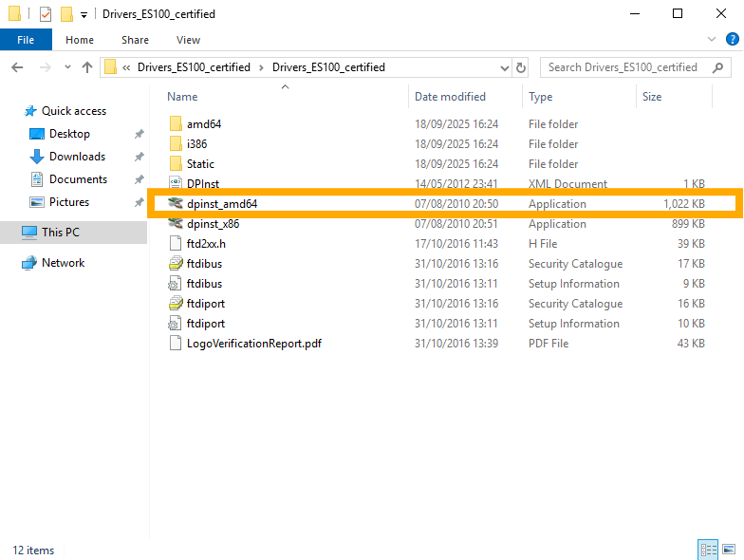
Task: Open the address bar history dropdown
Action: [x=505, y=67]
